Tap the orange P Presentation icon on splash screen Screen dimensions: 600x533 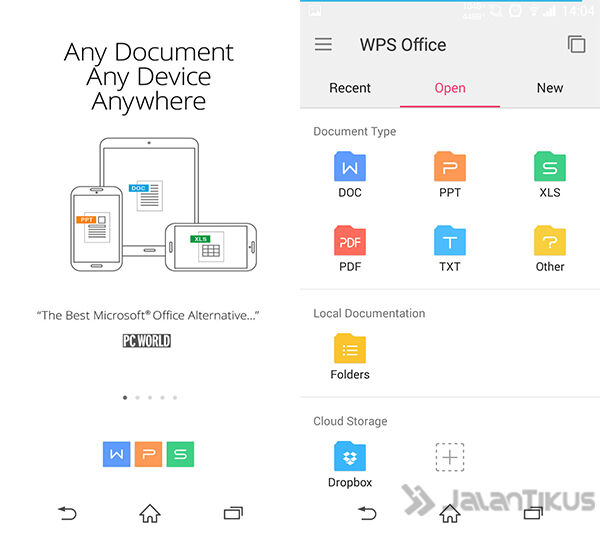click(x=148, y=454)
